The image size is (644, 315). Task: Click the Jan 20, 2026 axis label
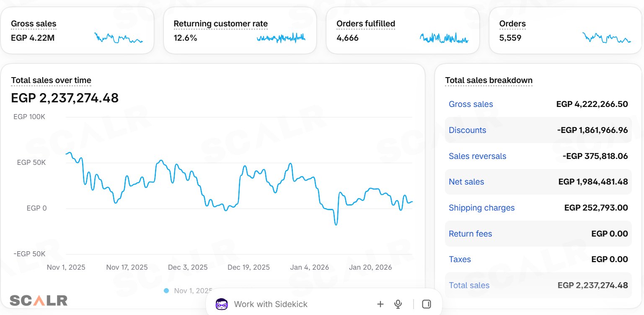[370, 268]
